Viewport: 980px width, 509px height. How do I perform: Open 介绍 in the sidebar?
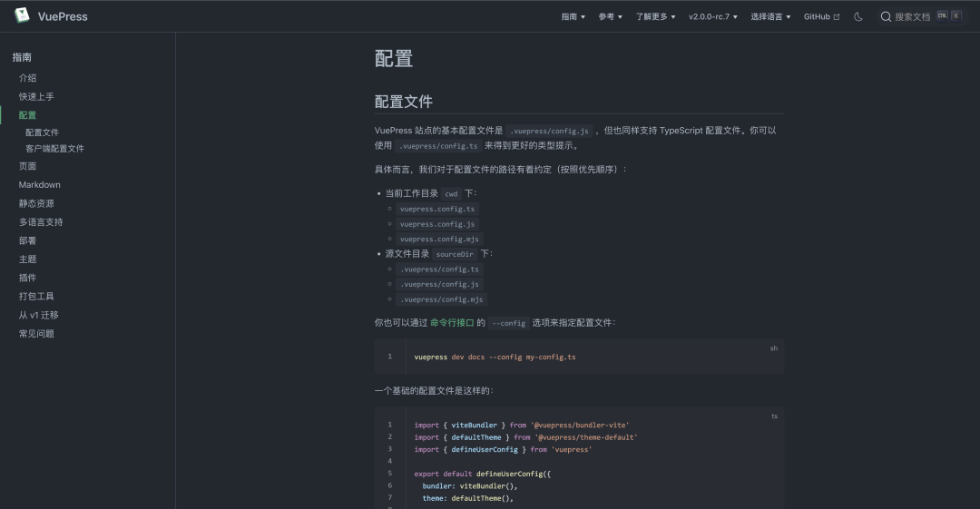[x=27, y=78]
